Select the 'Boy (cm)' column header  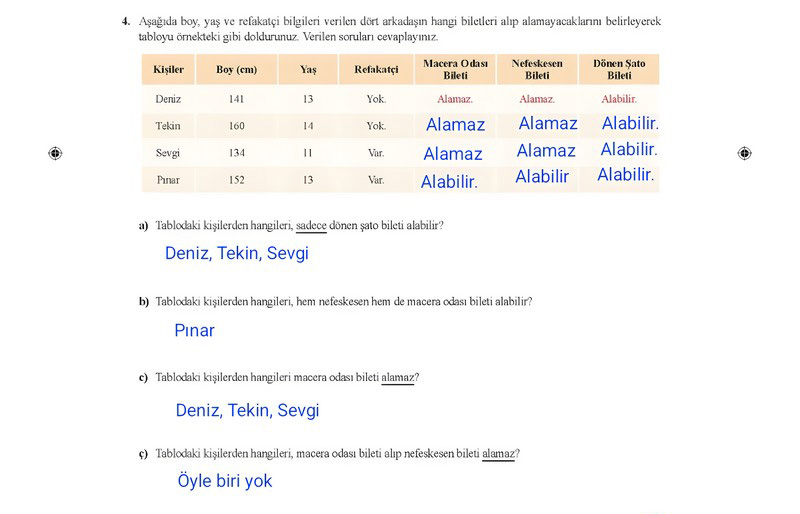(x=236, y=69)
